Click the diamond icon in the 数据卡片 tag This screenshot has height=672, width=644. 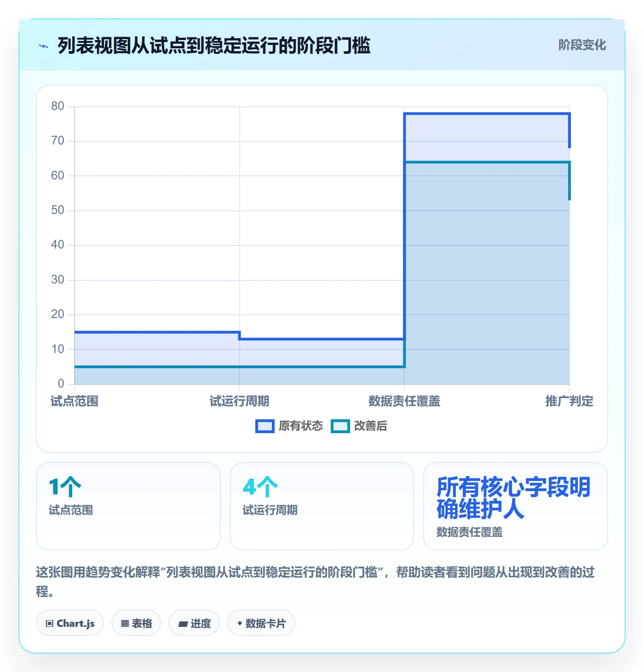click(240, 623)
